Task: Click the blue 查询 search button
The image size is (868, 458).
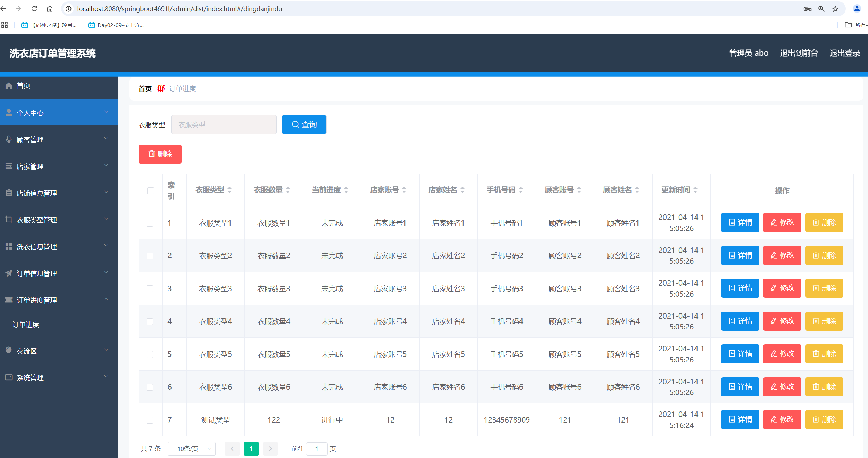Action: [x=304, y=124]
